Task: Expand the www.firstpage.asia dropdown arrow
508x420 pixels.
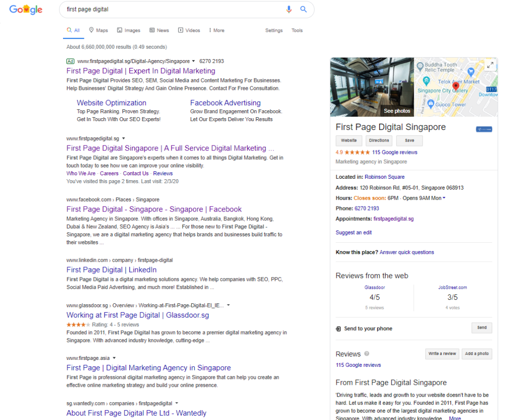Action: pos(114,358)
